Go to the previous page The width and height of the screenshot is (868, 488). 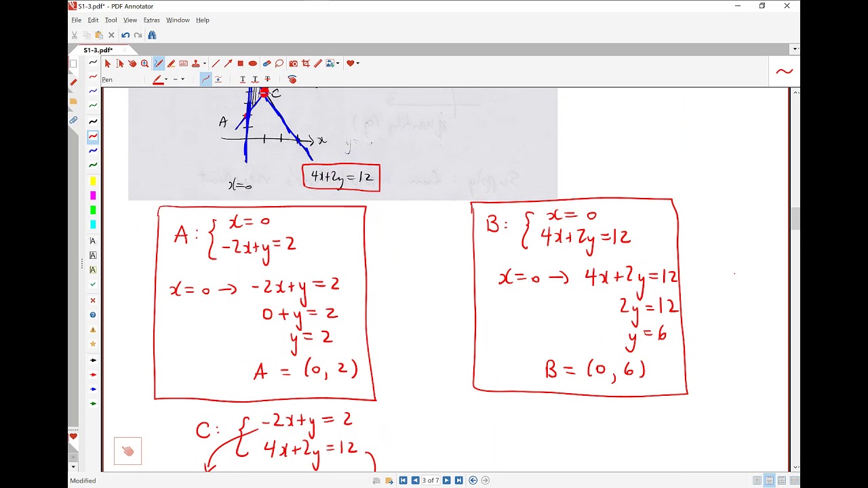(415, 481)
